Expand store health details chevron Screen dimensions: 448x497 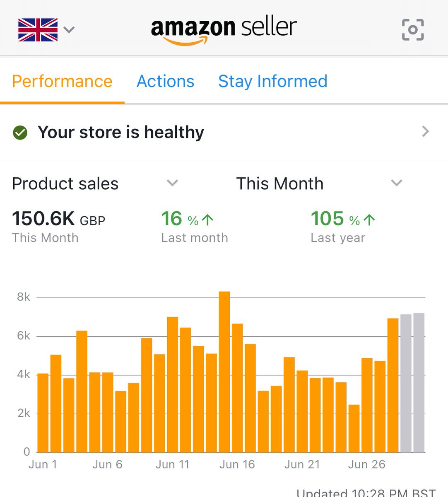(x=425, y=132)
